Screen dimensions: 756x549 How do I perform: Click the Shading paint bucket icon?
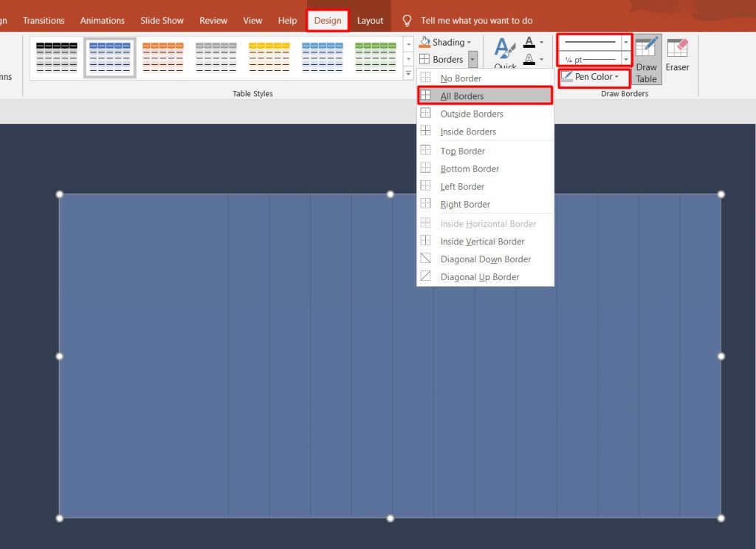coord(425,42)
